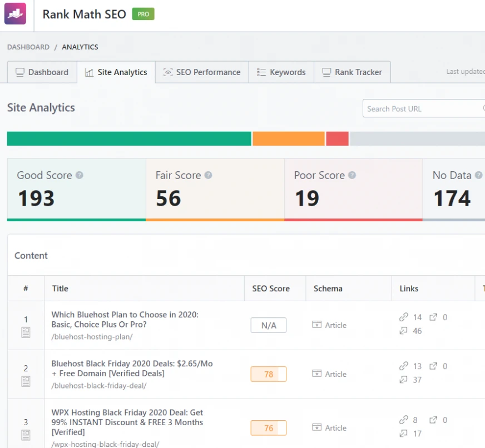
Task: Open the 'Which Bluehost Plan to Choose' post
Action: click(125, 320)
